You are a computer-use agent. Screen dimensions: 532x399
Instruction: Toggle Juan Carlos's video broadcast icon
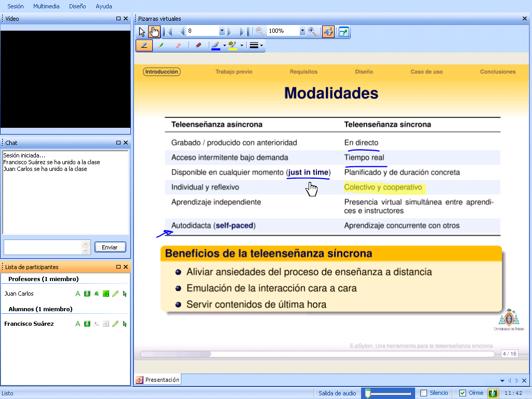(x=106, y=294)
